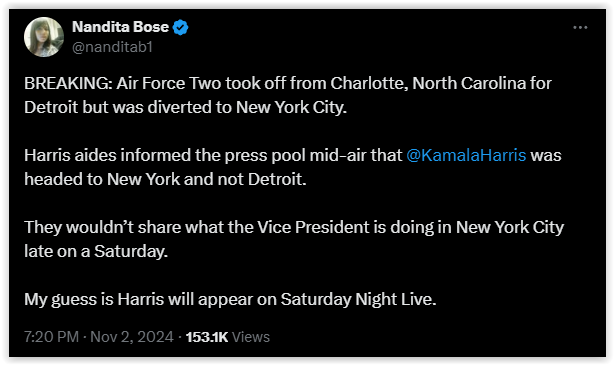This screenshot has height=365, width=614.
Task: Follow the @KamalaHarris mention link
Action: (x=466, y=155)
